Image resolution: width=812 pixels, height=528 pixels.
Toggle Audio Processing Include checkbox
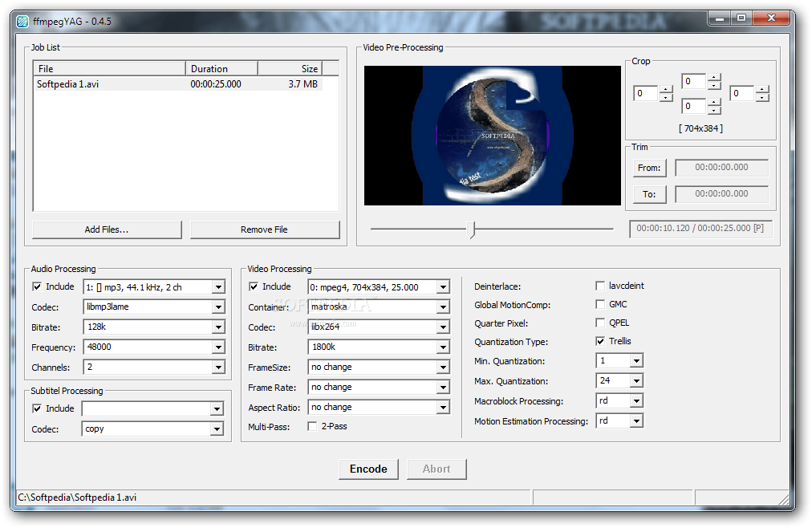pyautogui.click(x=37, y=286)
